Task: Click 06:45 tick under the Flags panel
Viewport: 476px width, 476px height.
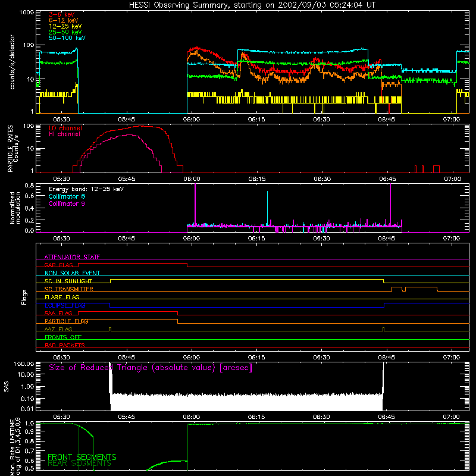Action: click(x=386, y=358)
